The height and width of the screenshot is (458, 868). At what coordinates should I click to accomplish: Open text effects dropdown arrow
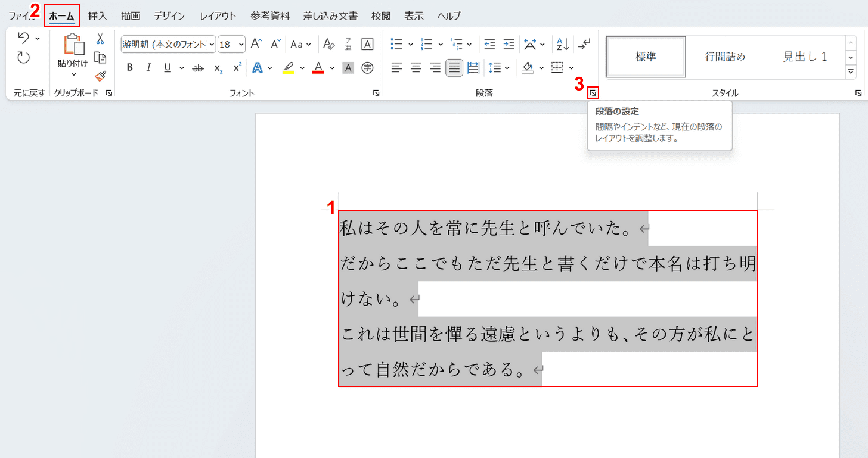coord(270,68)
